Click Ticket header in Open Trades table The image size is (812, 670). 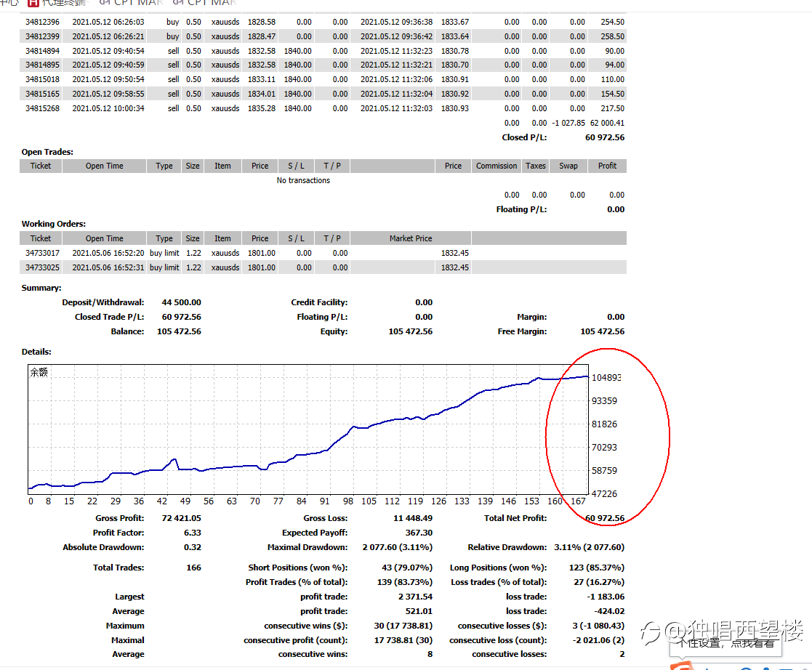41,166
